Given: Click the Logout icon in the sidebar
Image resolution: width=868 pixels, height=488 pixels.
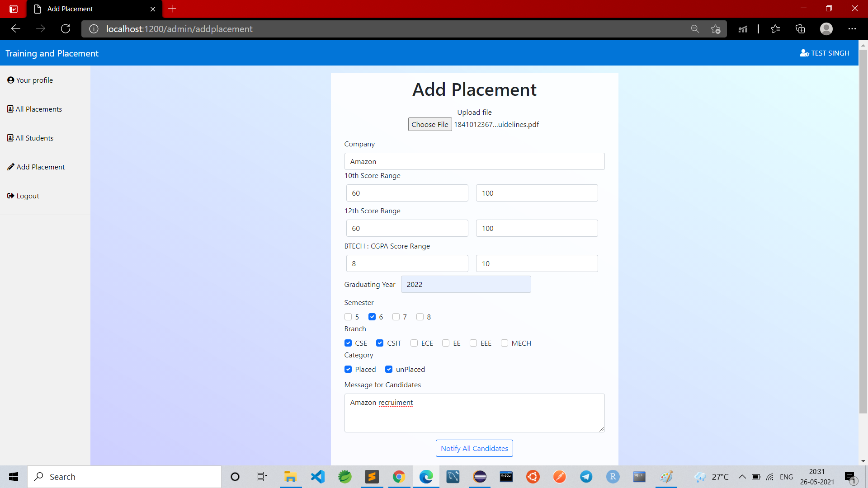Looking at the screenshot, I should (10, 196).
